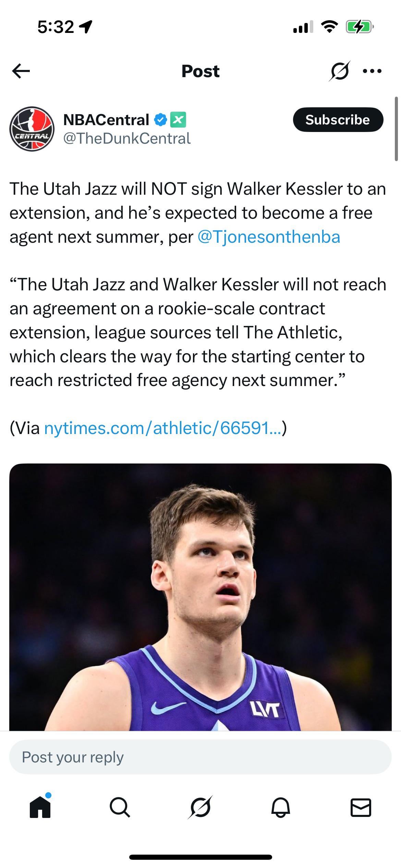Tap the battery charging indicator
This screenshot has height=868, width=401.
[x=359, y=27]
